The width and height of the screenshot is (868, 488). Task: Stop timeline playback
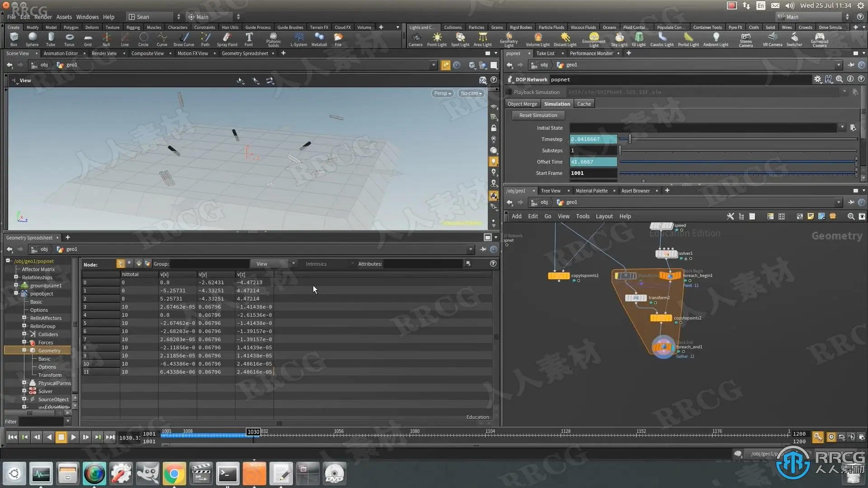61,437
